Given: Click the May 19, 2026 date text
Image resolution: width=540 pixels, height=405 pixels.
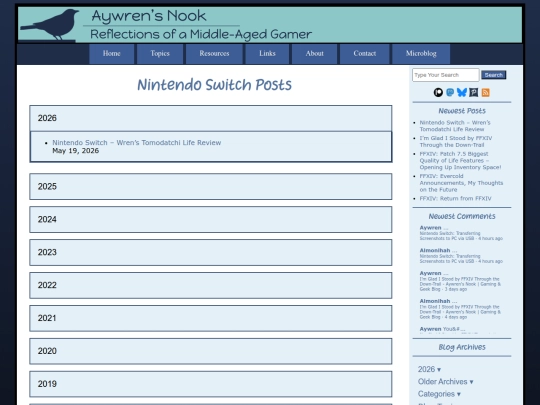Looking at the screenshot, I should 75,151.
